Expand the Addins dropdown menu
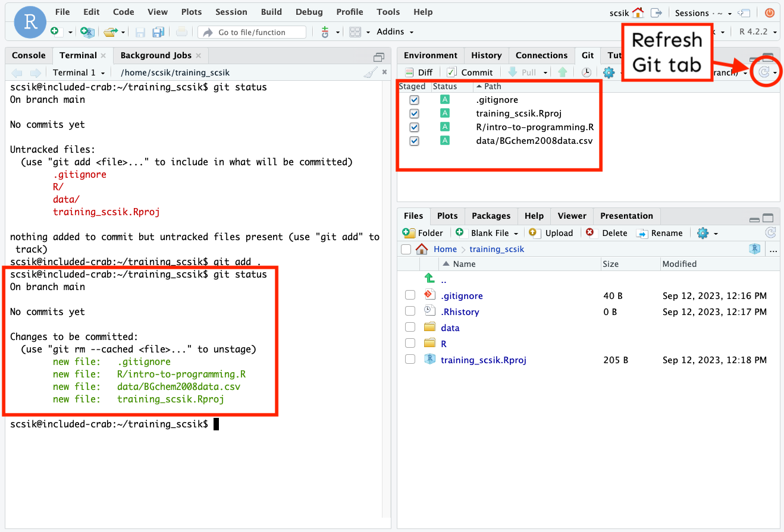This screenshot has height=532, width=784. (395, 32)
